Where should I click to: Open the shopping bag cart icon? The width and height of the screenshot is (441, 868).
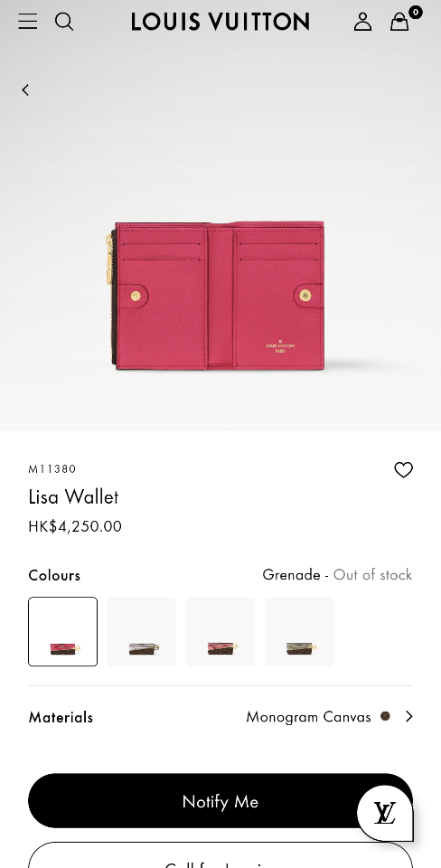[399, 22]
